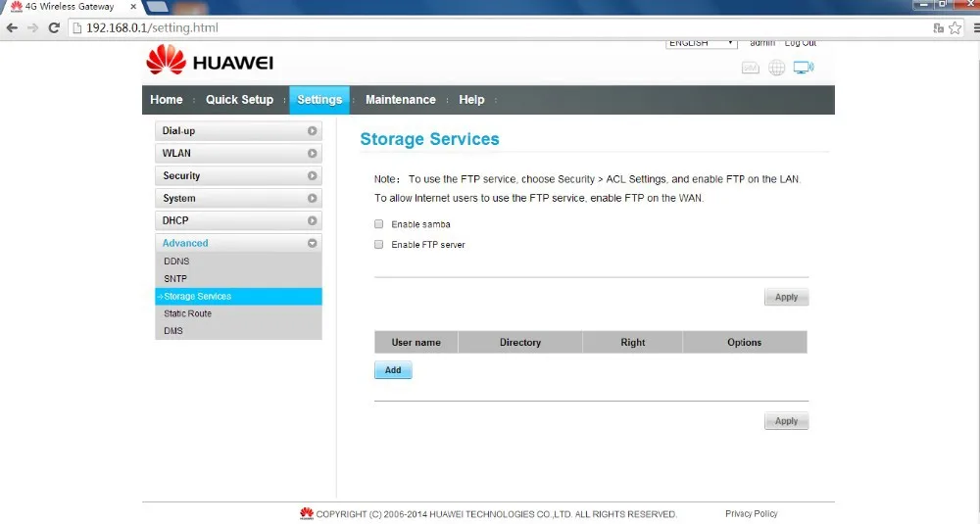Enable samba checkbox
The width and height of the screenshot is (980, 524).
tap(379, 224)
